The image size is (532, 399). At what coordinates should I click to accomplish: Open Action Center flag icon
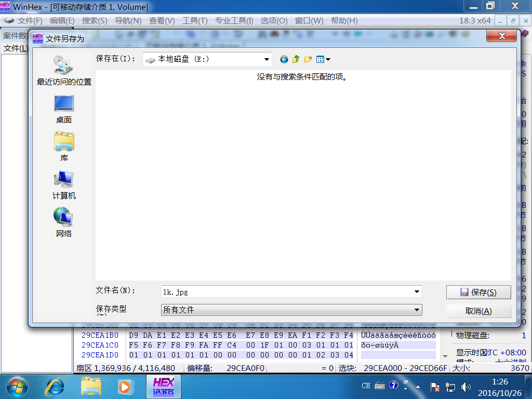click(x=435, y=387)
